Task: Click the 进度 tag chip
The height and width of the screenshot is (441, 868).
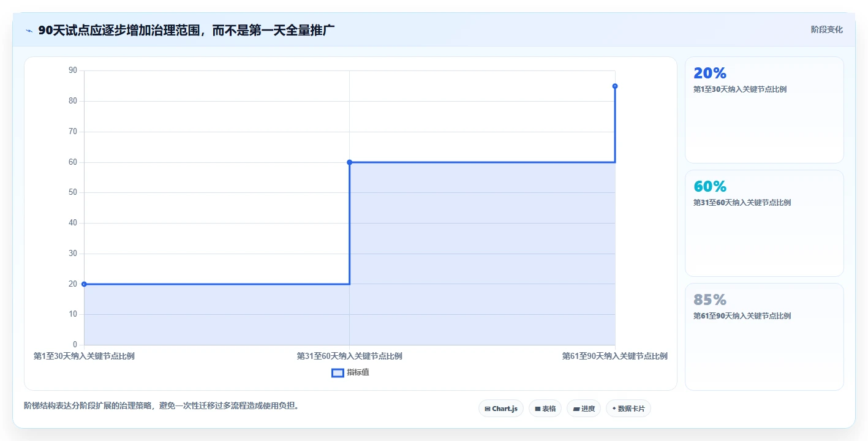Action: (583, 409)
